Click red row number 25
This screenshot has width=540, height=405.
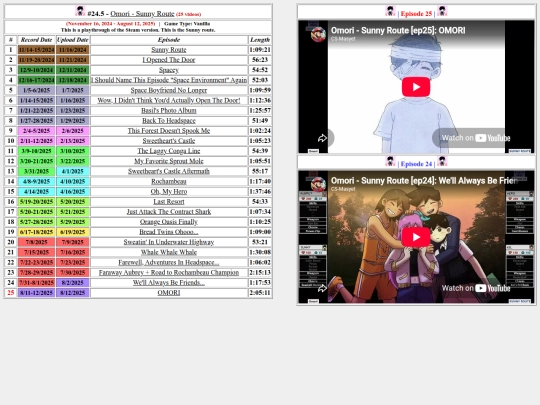tap(11, 293)
